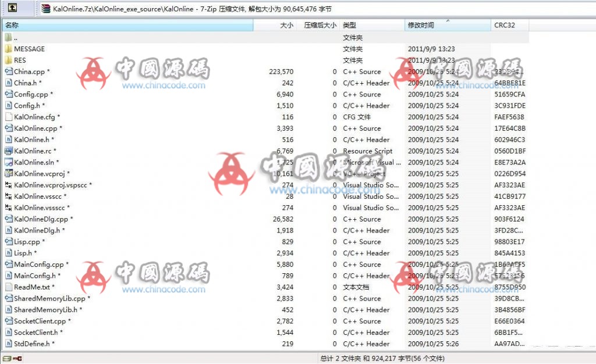
Task: Click the MainConfig.h header icon
Action: (x=8, y=276)
